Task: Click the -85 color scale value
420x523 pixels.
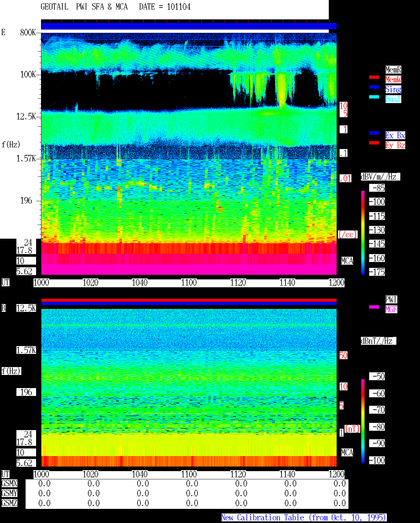Action: click(377, 188)
